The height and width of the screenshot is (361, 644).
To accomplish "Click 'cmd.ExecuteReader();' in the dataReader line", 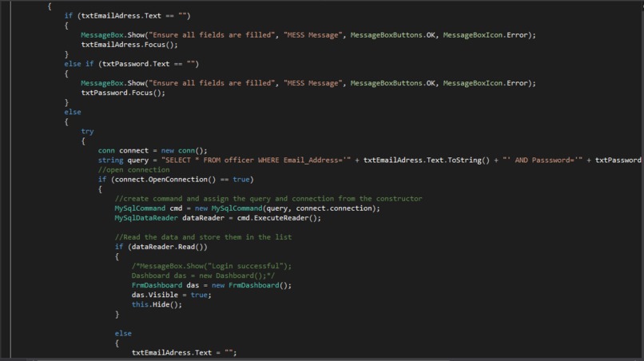I will (x=279, y=218).
